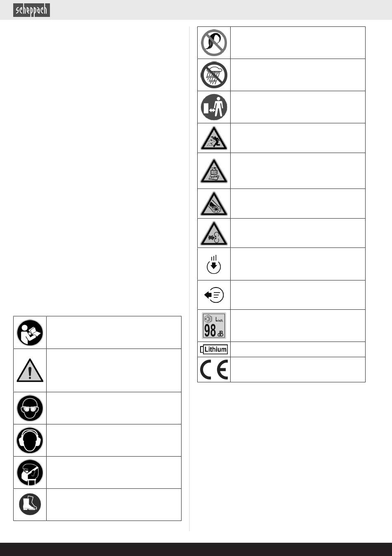Click the safety boots symbol

[30, 504]
